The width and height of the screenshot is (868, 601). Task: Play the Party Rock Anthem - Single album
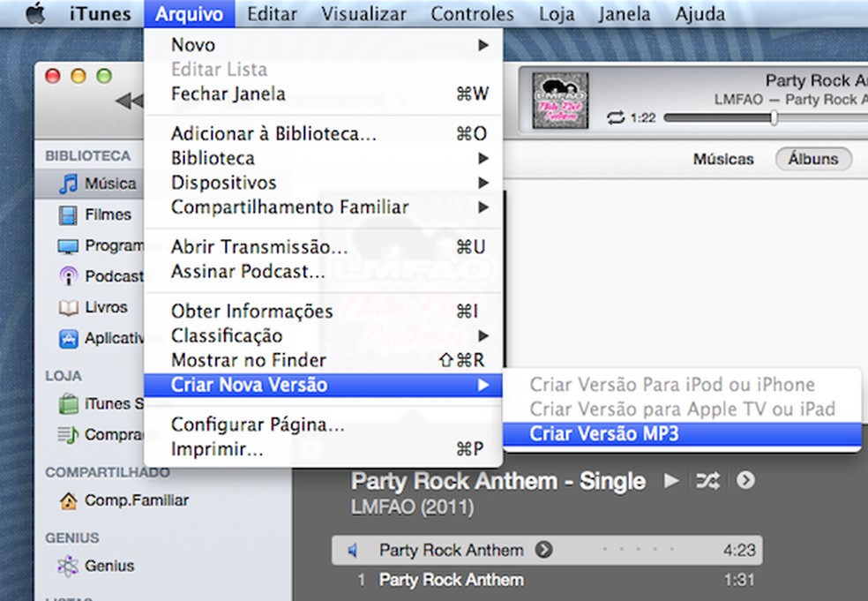click(x=672, y=482)
